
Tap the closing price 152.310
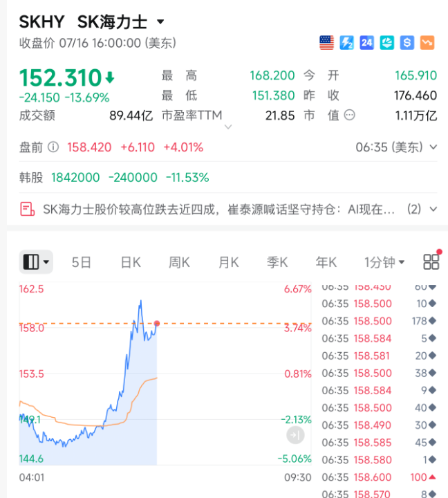tap(60, 77)
